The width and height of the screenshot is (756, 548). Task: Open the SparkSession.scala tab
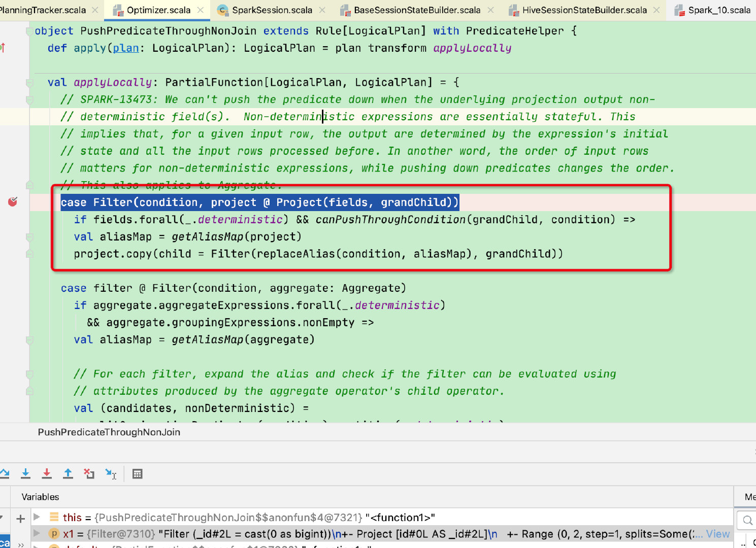(272, 10)
